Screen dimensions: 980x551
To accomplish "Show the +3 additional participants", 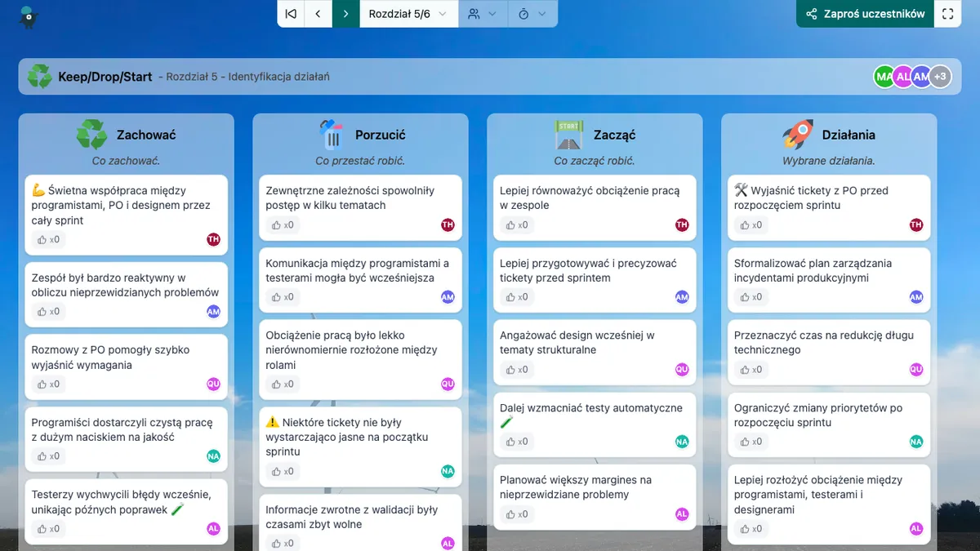I will pyautogui.click(x=940, y=77).
